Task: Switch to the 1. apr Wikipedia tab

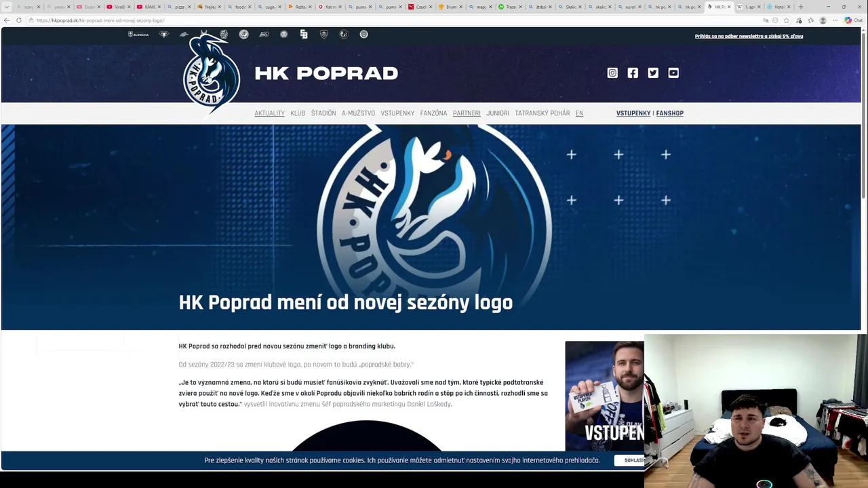Action: point(749,7)
